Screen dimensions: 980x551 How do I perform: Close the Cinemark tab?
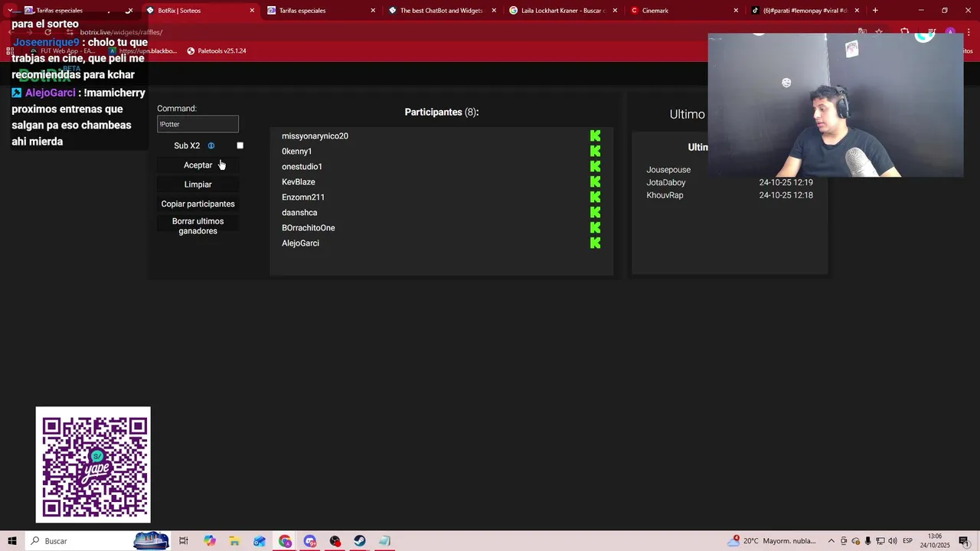click(x=736, y=11)
